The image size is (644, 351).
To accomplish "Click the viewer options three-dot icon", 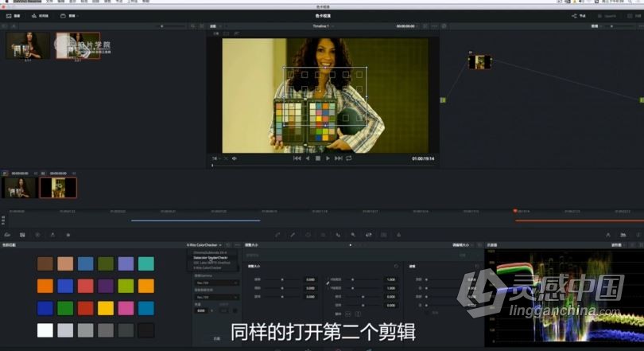I will [435, 26].
